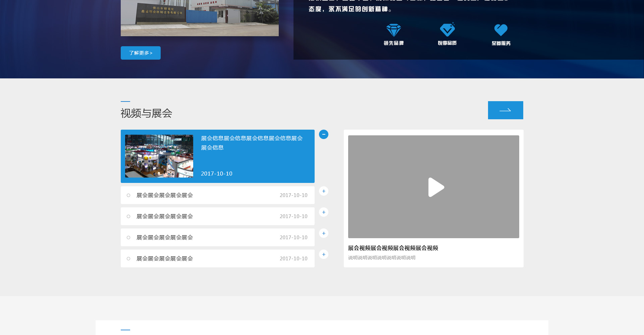The height and width of the screenshot is (335, 644).
Task: Expand the second collapsed 展会 row with plus
Action: pos(323,212)
